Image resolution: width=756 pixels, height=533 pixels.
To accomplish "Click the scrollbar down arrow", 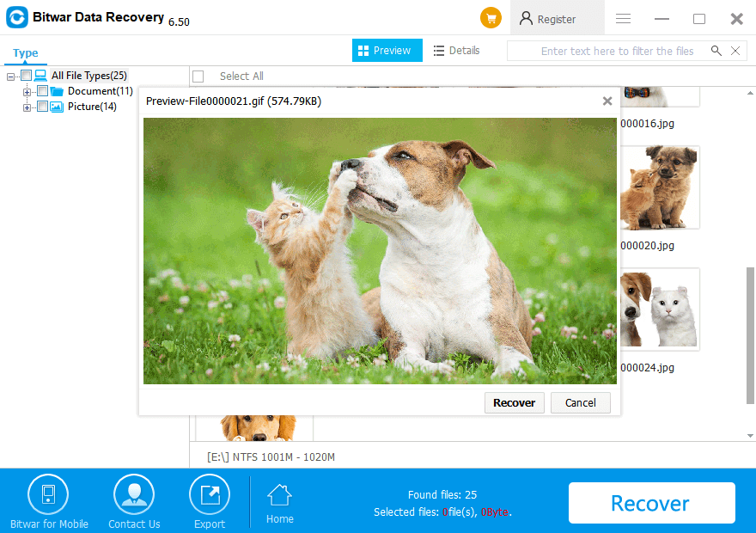I will pos(750,436).
